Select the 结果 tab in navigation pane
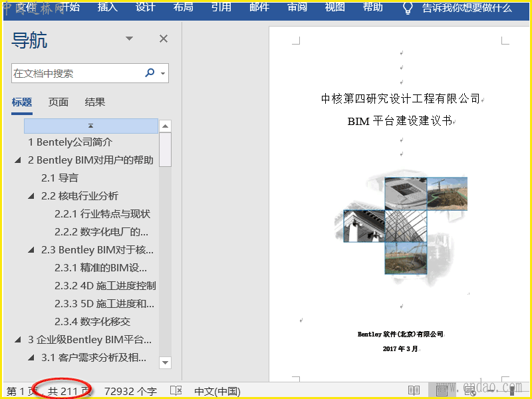 [x=95, y=102]
